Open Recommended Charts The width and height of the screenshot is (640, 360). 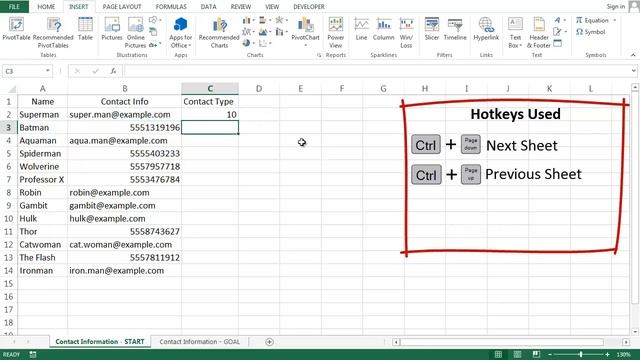(219, 33)
